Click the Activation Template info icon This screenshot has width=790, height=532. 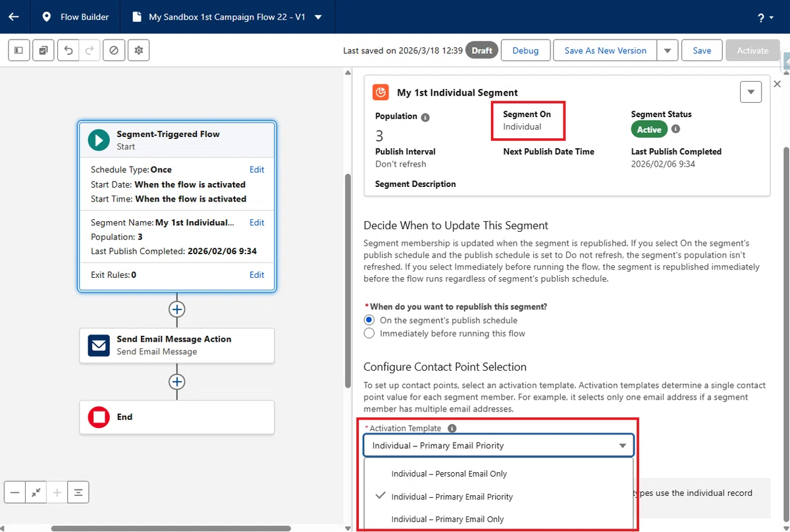(x=452, y=428)
